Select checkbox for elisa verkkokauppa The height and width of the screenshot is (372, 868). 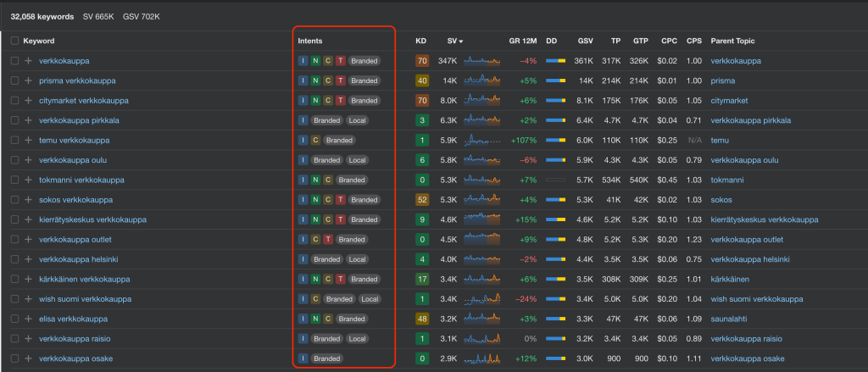click(15, 319)
